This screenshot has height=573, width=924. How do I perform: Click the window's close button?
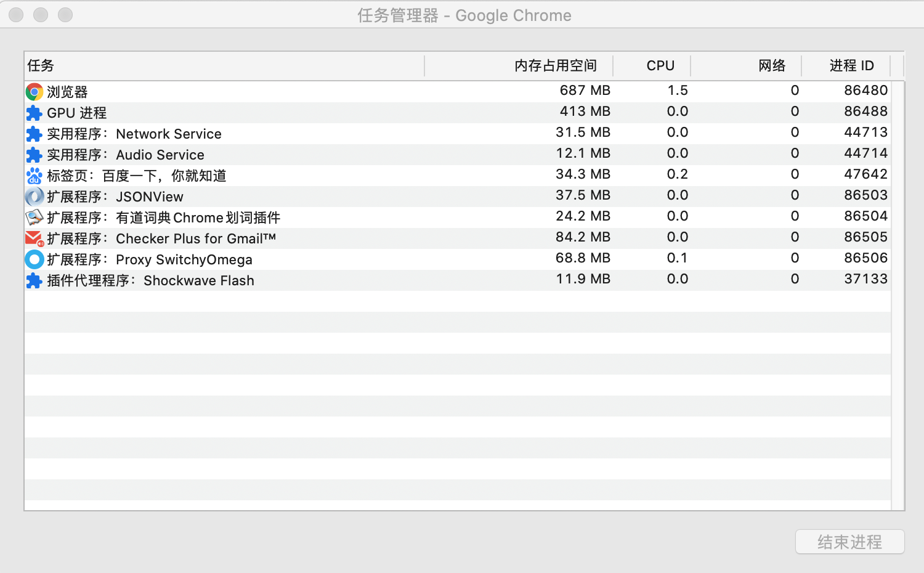tap(16, 15)
